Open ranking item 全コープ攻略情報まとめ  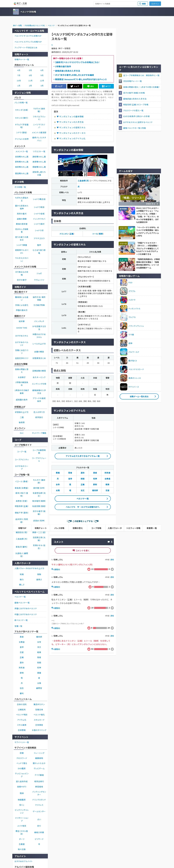click(x=141, y=76)
